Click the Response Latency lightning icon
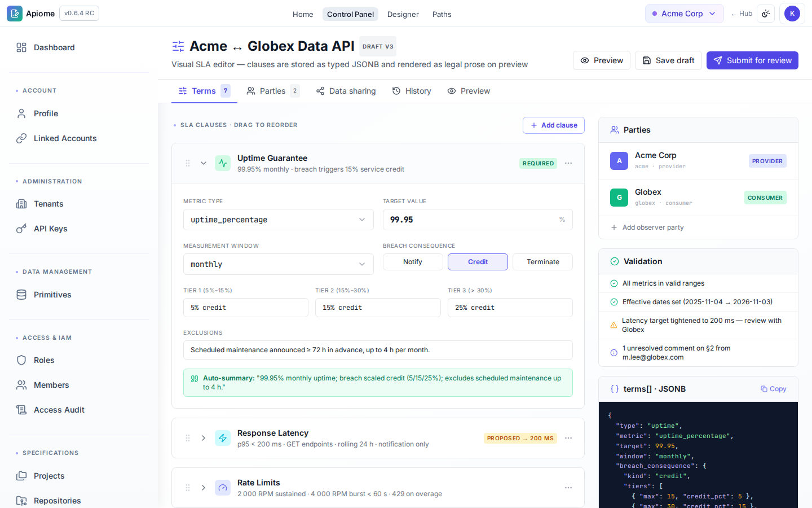Image resolution: width=812 pixels, height=508 pixels. tap(223, 438)
